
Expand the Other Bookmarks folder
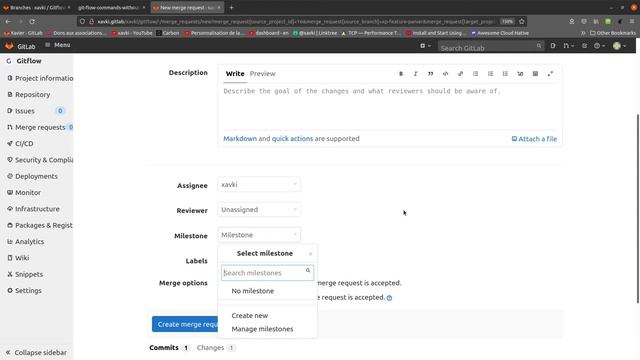click(613, 33)
